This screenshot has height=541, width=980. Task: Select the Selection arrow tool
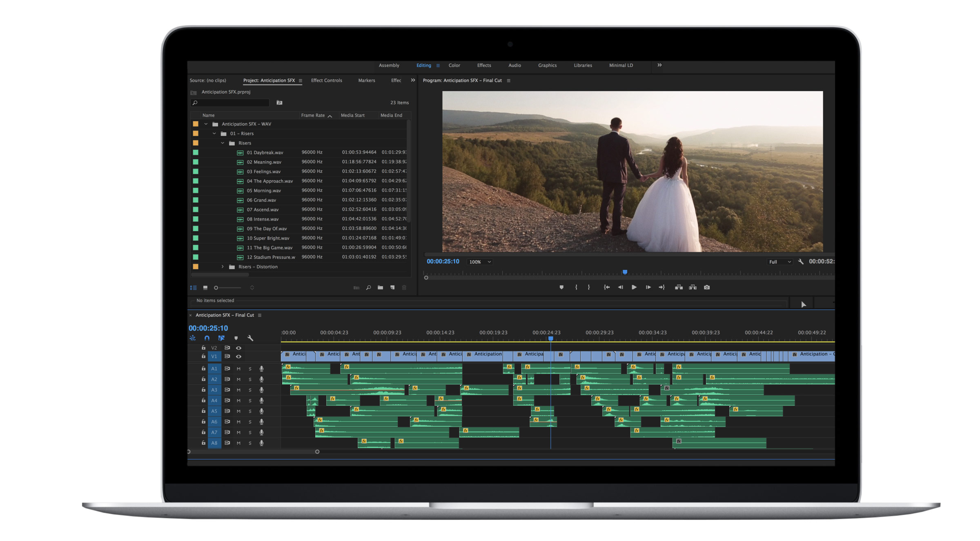pos(803,304)
